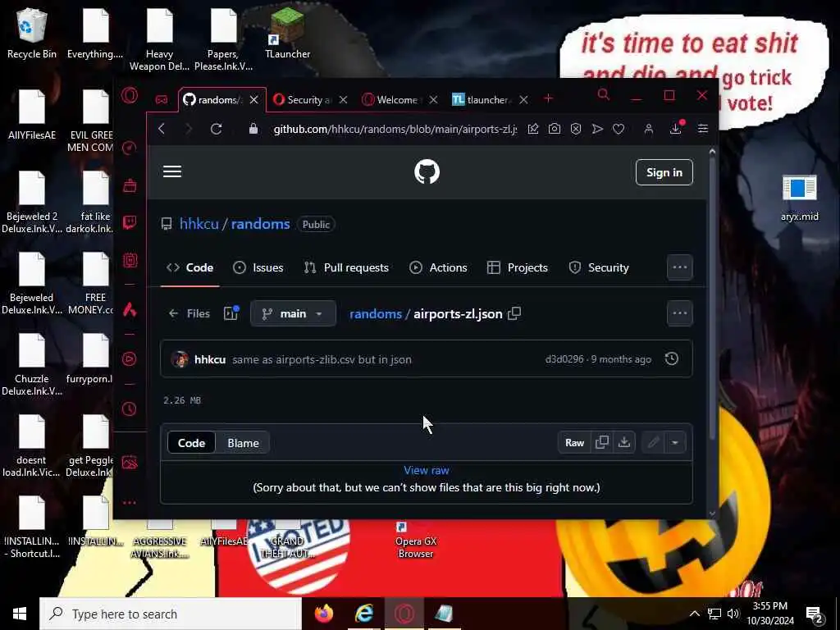This screenshot has height=630, width=840.
Task: Click the ad blocker shield icon
Action: pyautogui.click(x=576, y=129)
